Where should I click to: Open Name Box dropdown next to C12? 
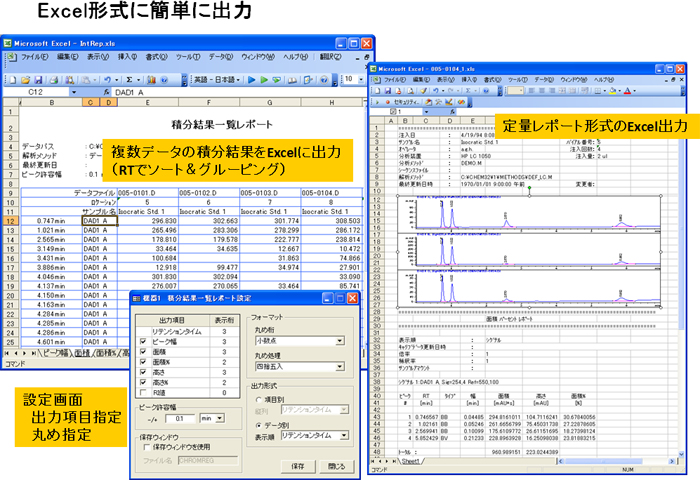(x=74, y=92)
